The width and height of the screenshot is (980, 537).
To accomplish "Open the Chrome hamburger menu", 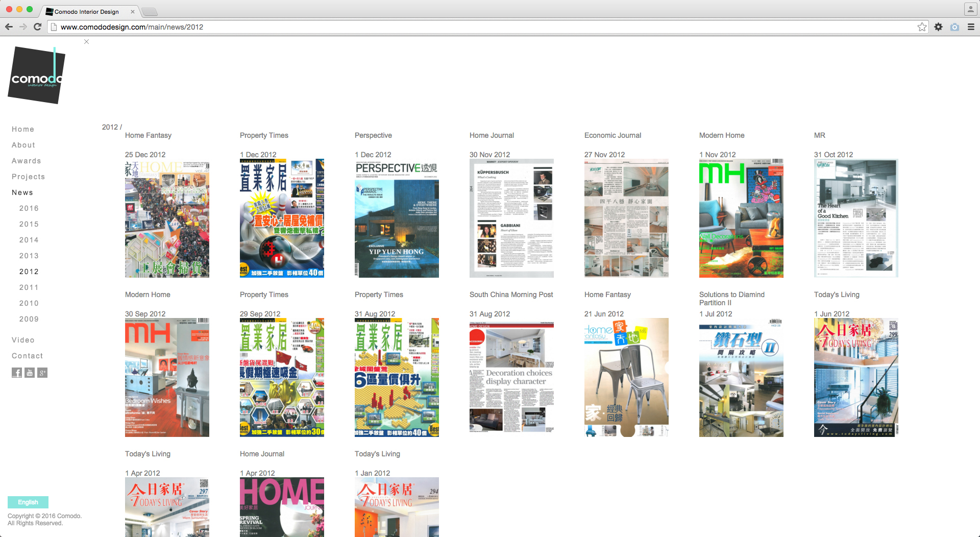I will [971, 27].
